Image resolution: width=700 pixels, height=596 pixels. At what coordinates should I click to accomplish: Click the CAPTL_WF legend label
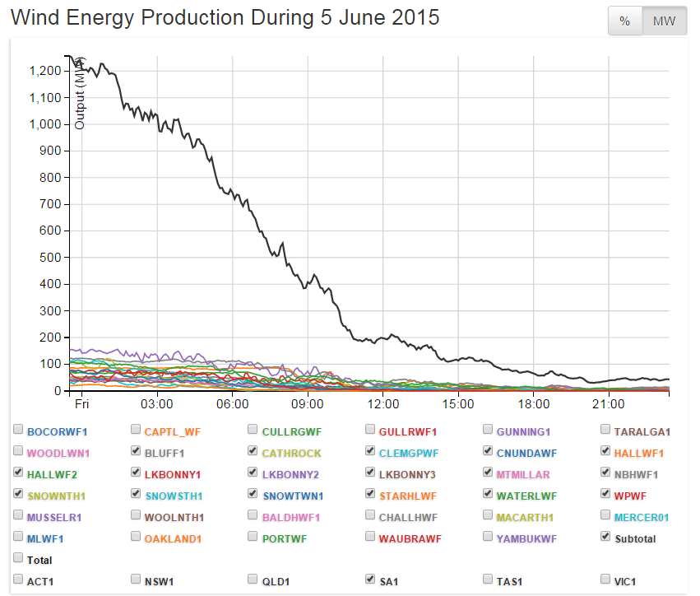[x=171, y=431]
